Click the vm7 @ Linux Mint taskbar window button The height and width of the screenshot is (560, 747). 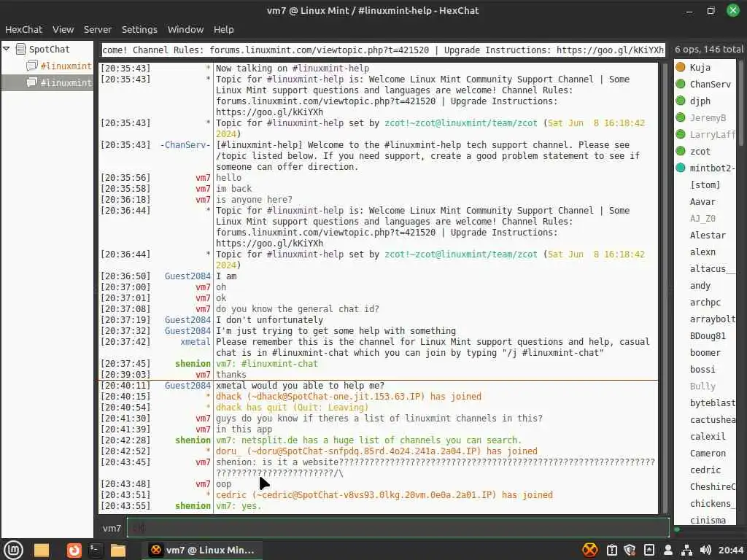pyautogui.click(x=201, y=550)
